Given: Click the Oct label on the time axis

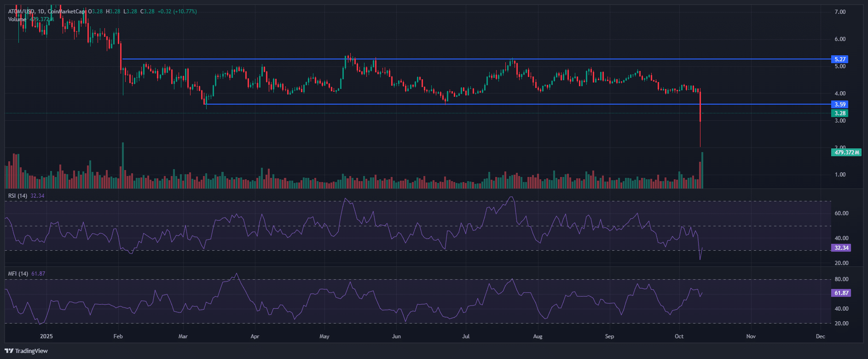Looking at the screenshot, I should click(679, 336).
